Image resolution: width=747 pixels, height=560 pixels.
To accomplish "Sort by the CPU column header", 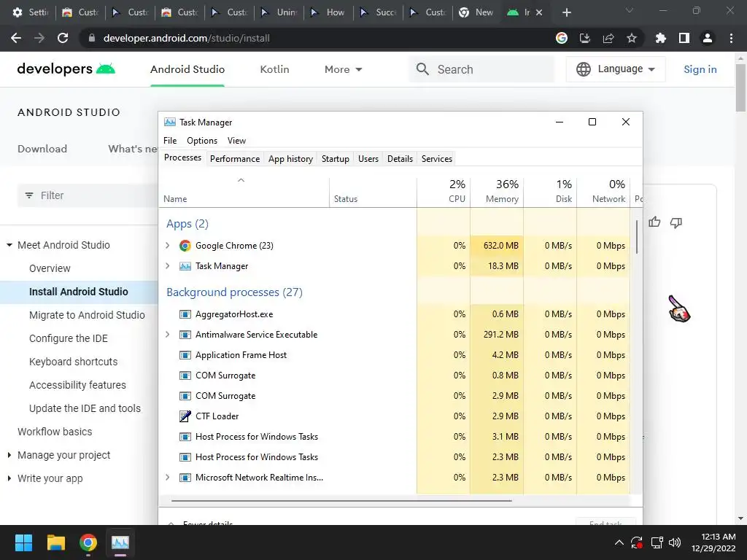I will (x=443, y=192).
